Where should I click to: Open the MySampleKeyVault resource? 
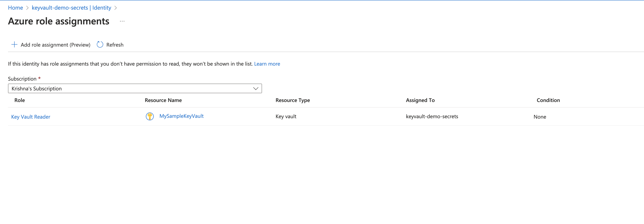pos(181,116)
